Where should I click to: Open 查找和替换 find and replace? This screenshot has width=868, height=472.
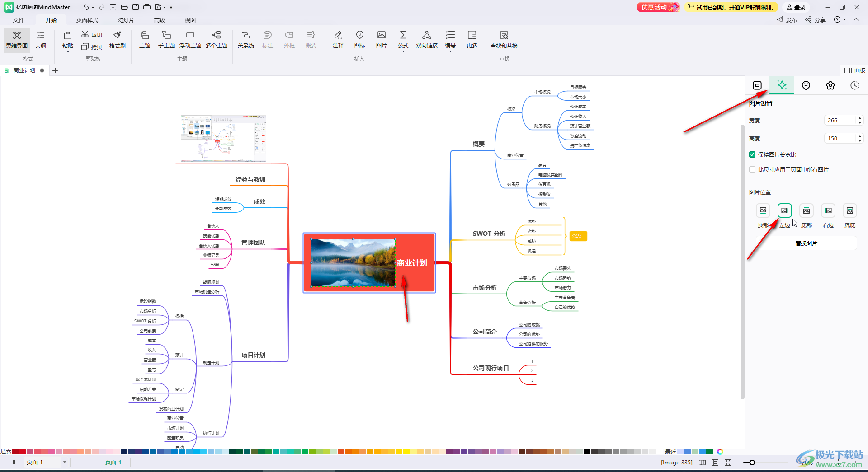click(504, 40)
